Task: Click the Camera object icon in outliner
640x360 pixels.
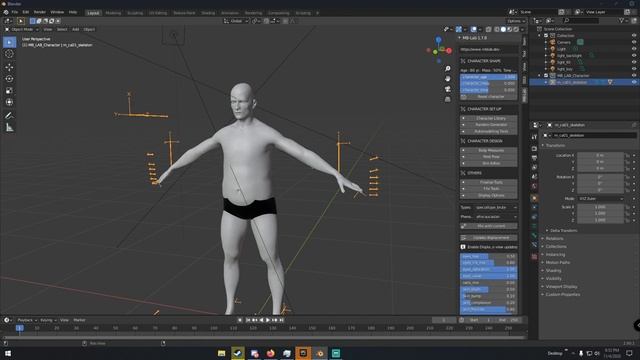Action: (553, 42)
